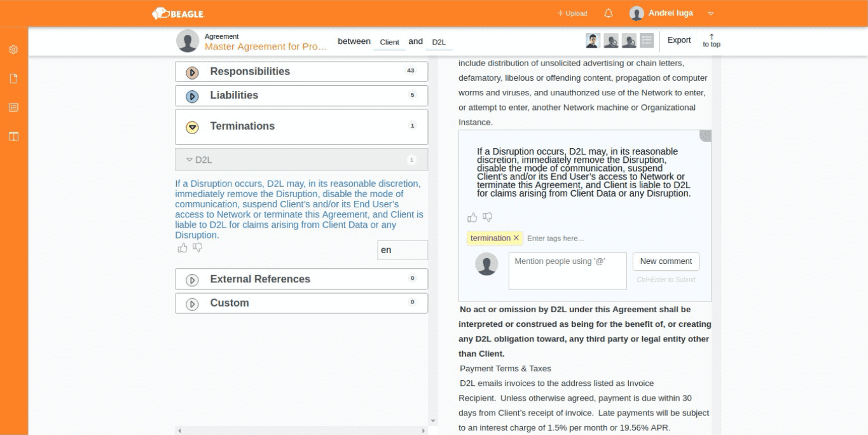Expand the Responsibilities section
This screenshot has width=868, height=435.
click(192, 72)
